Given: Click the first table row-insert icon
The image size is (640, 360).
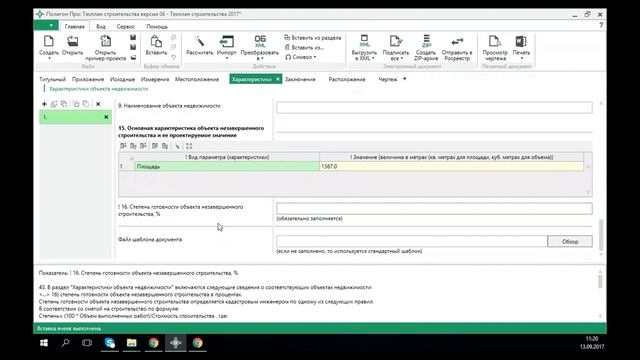Looking at the screenshot, I should click(123, 146).
